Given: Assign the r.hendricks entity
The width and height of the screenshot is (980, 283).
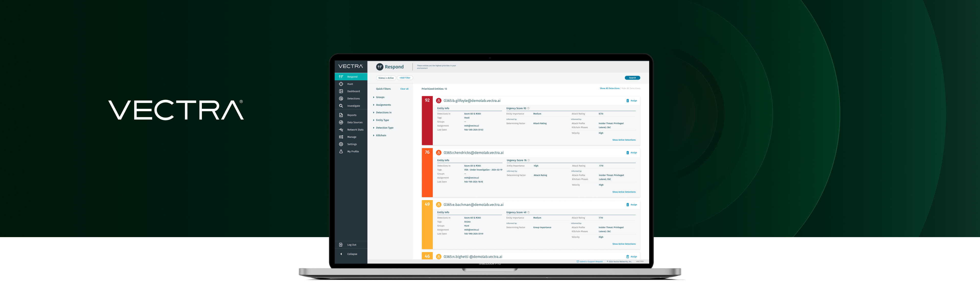Looking at the screenshot, I should coord(632,153).
